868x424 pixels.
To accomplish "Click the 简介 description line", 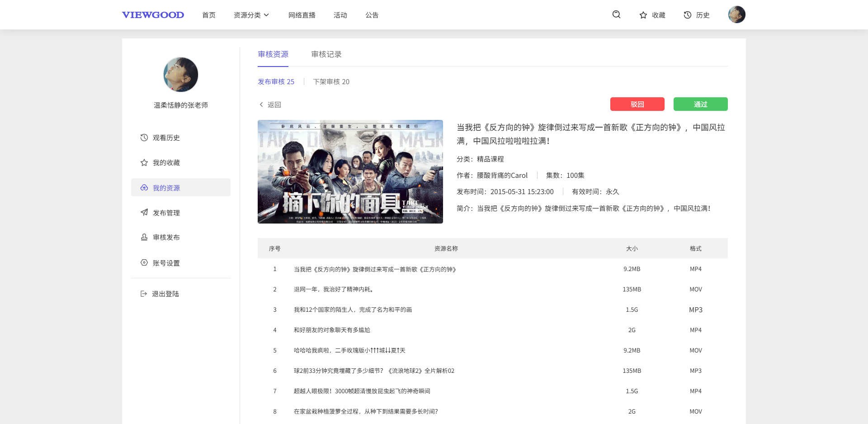I will click(583, 208).
